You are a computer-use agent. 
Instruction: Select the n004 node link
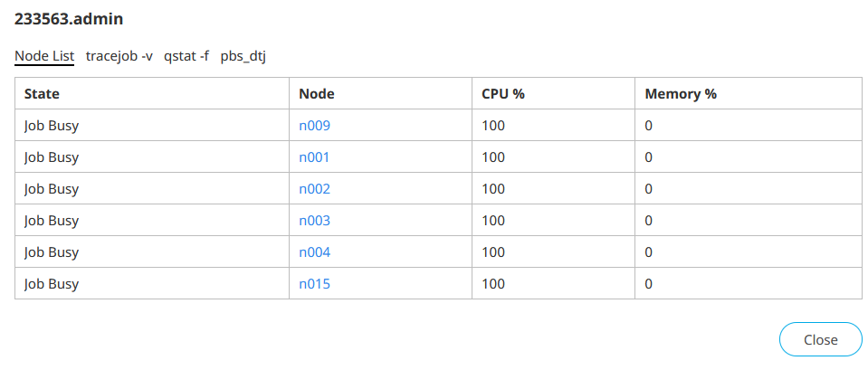coord(315,252)
